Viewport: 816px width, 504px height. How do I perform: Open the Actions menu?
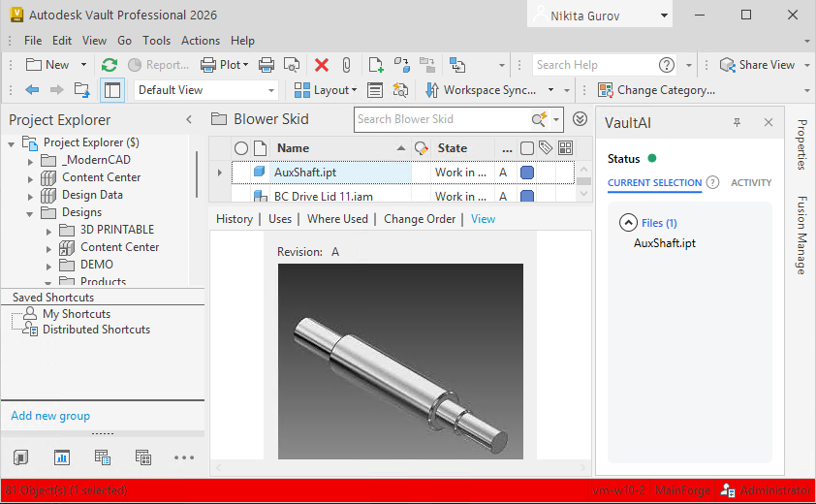(x=201, y=41)
